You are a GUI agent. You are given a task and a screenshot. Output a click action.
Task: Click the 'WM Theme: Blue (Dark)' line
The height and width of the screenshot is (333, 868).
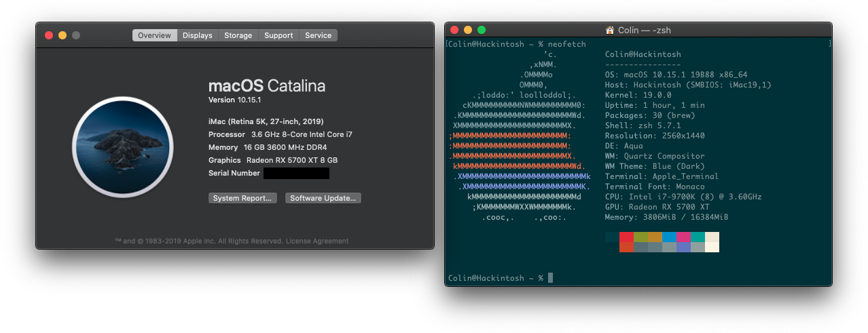[x=655, y=166]
